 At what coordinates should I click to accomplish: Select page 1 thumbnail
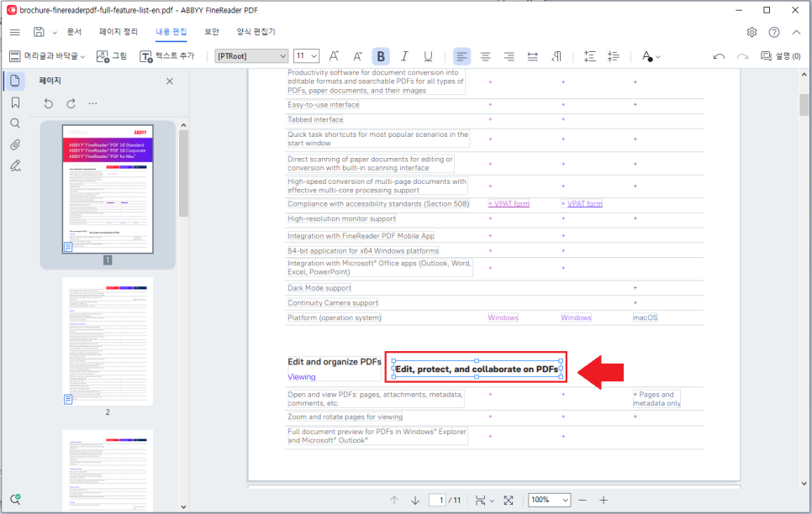(x=108, y=189)
